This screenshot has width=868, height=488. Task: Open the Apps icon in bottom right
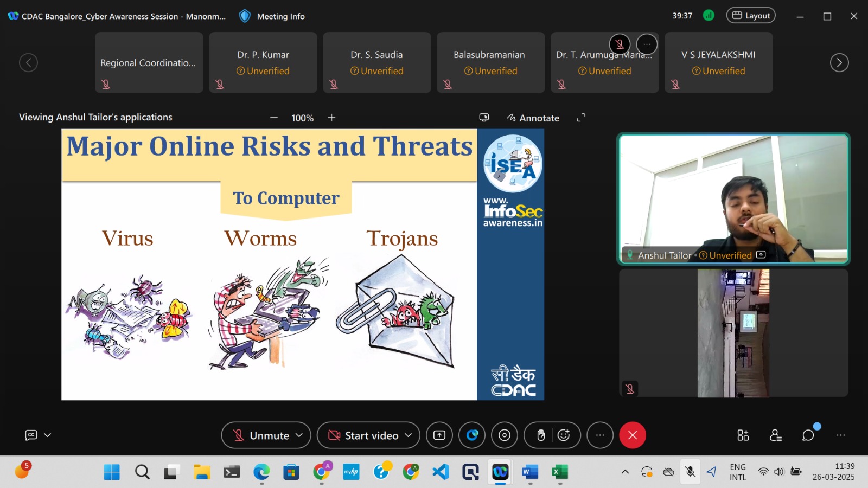743,435
